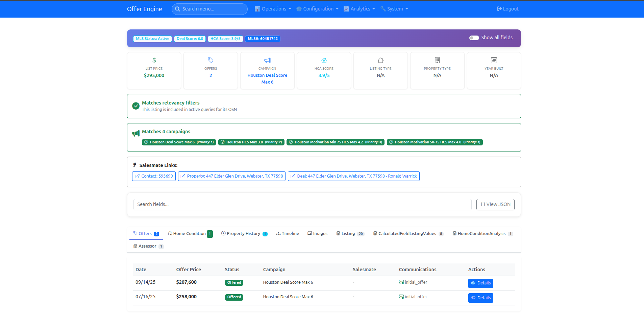Click the View JSON button
The image size is (644, 325).
495,204
